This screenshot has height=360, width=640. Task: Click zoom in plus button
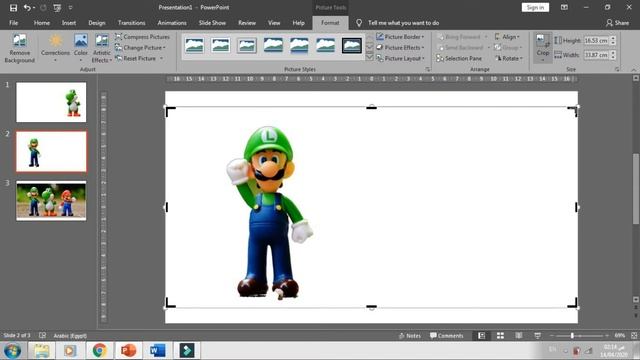point(607,336)
